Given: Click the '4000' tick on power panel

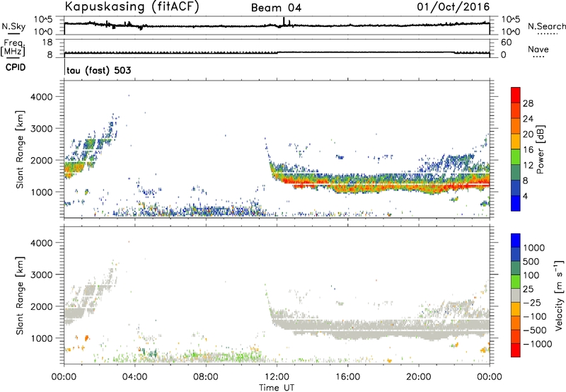Looking at the screenshot, I should [41, 97].
